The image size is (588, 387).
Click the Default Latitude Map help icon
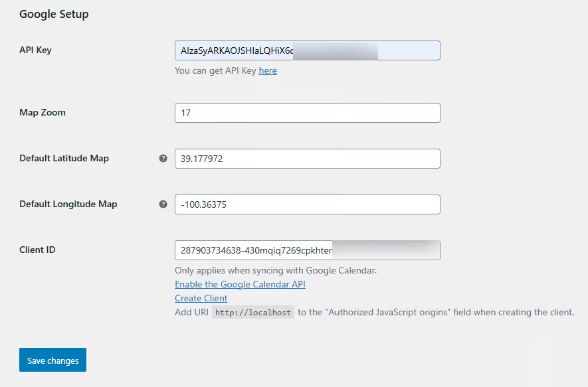163,159
